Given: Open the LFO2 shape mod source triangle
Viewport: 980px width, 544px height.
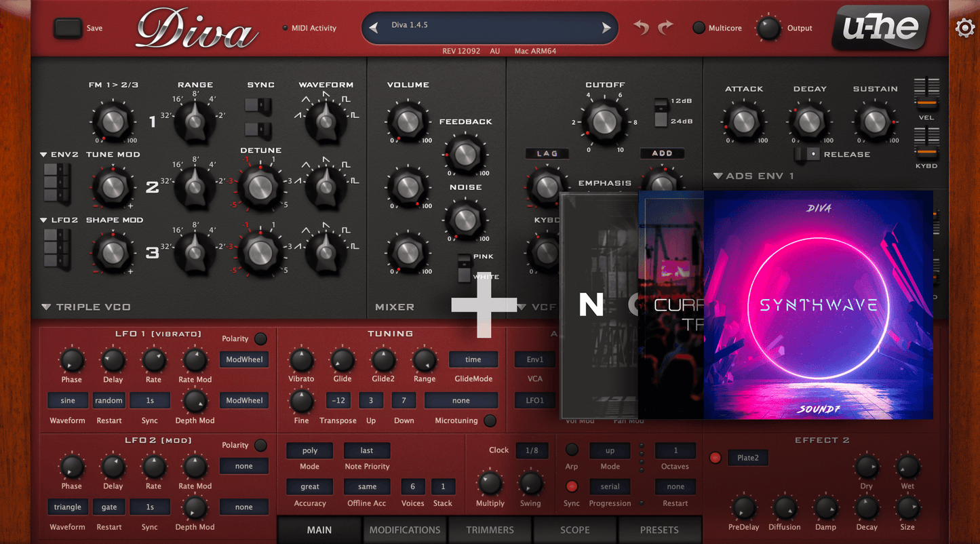Looking at the screenshot, I should coord(43,220).
